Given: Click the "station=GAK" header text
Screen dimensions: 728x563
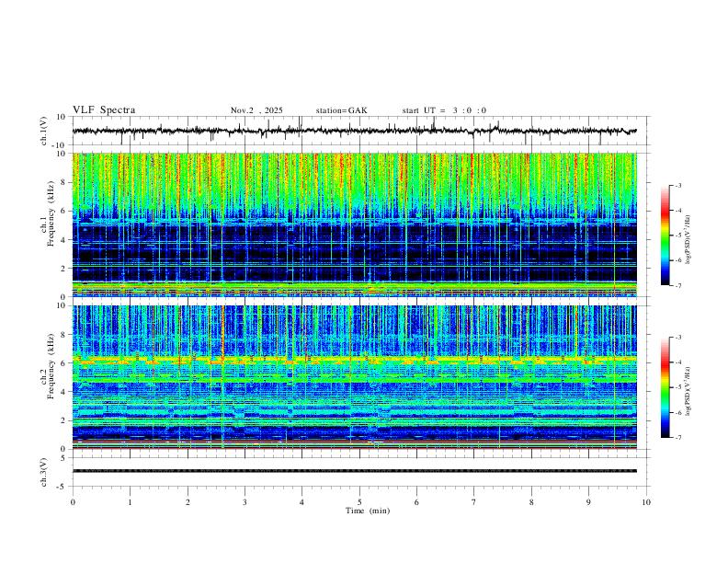Looking at the screenshot, I should [342, 110].
